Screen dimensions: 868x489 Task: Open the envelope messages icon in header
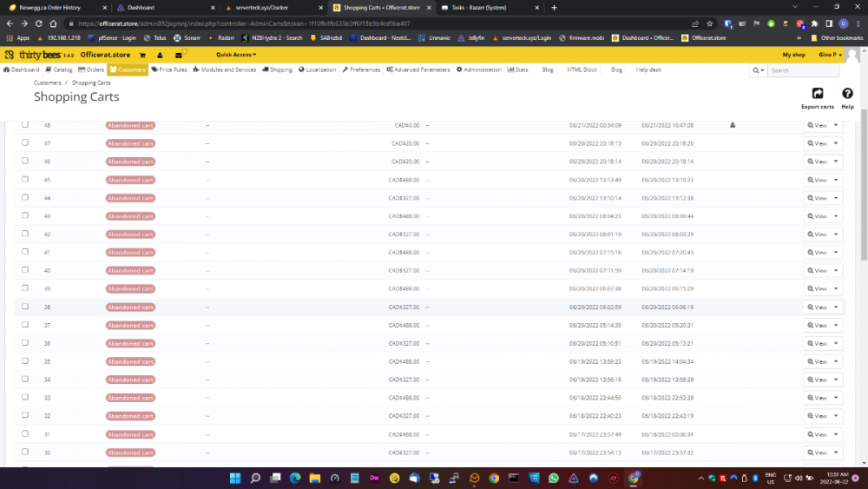pos(179,55)
